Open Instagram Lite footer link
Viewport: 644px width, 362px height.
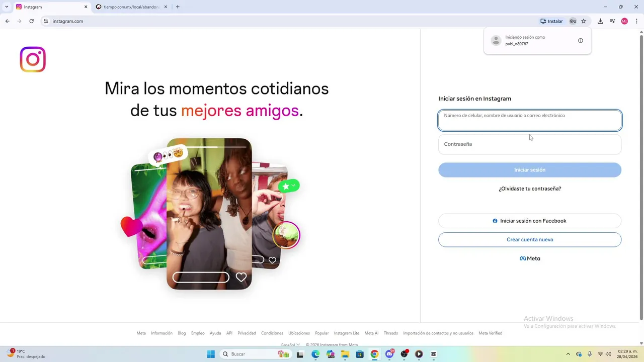(347, 333)
